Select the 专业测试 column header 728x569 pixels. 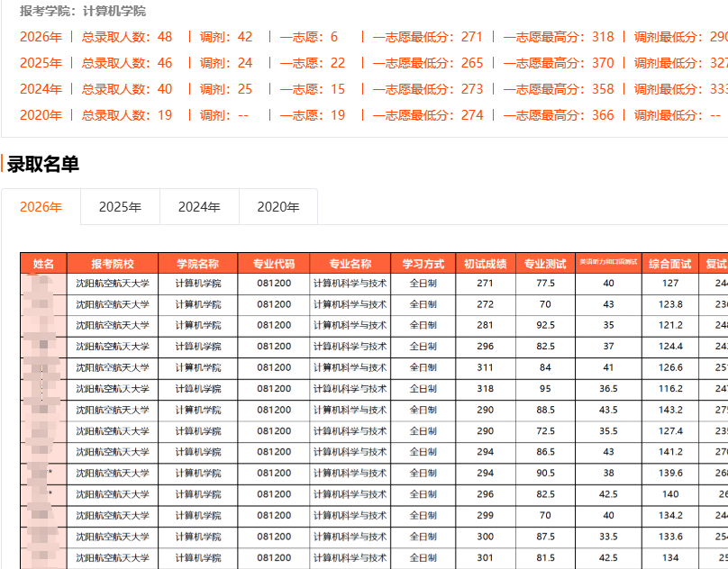coord(545,264)
